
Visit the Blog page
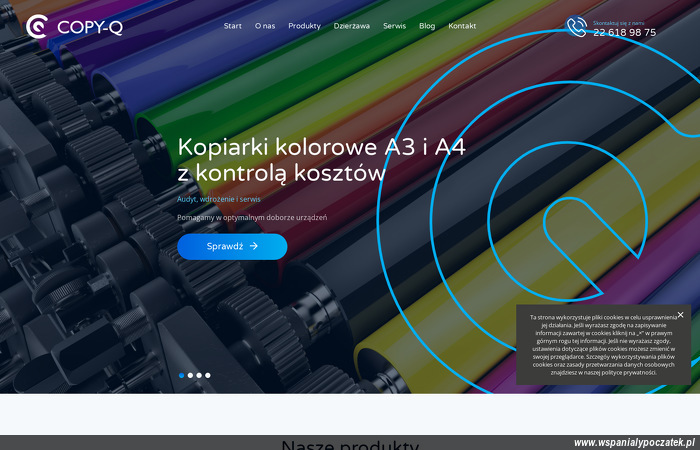pyautogui.click(x=427, y=26)
